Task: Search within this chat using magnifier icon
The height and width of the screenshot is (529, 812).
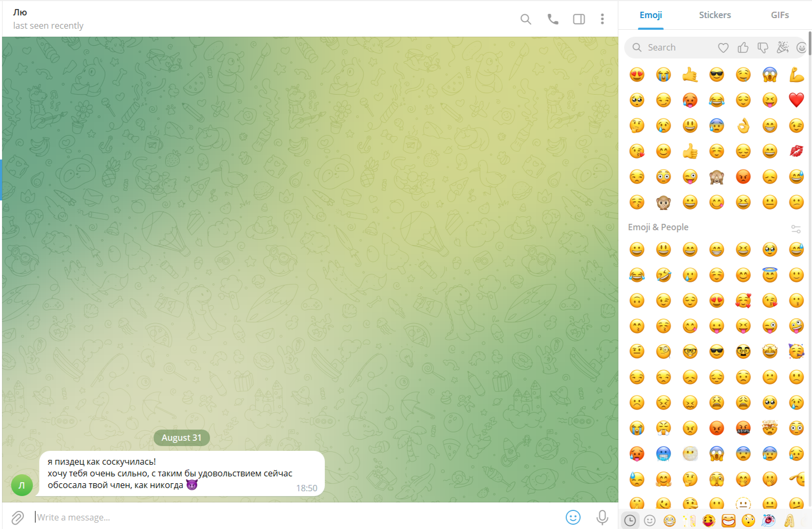Action: tap(525, 19)
